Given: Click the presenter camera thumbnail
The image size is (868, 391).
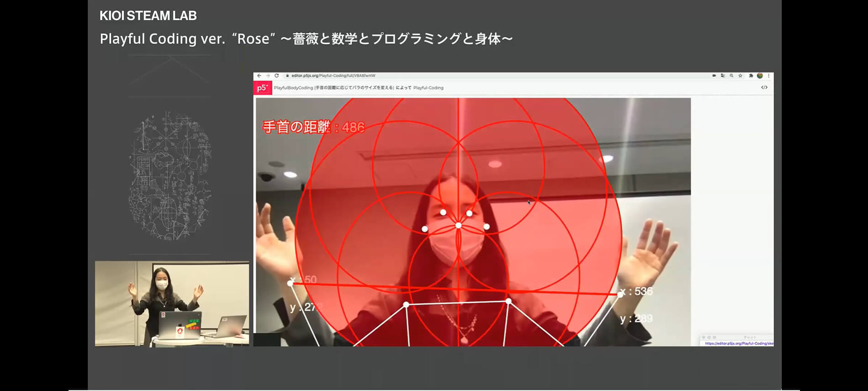Looking at the screenshot, I should click(x=172, y=303).
